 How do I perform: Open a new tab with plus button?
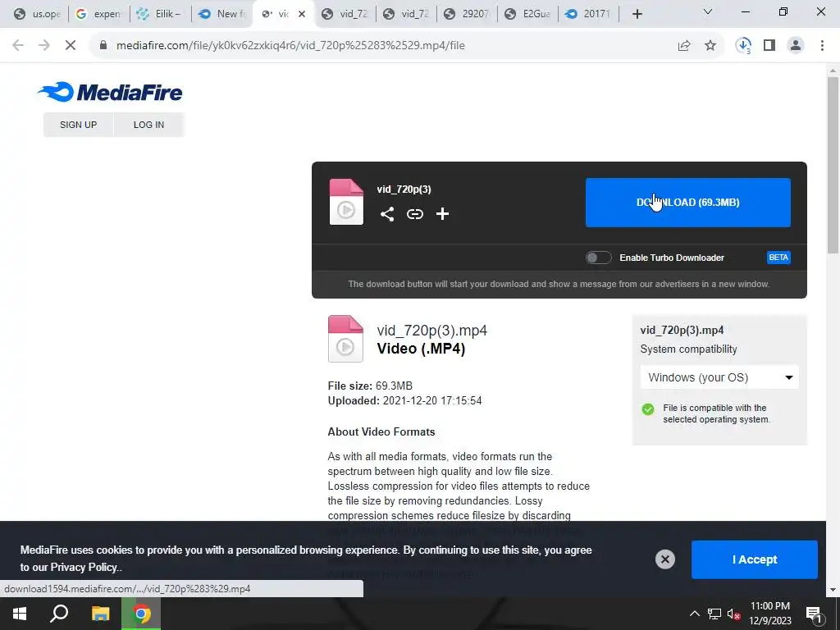637,14
